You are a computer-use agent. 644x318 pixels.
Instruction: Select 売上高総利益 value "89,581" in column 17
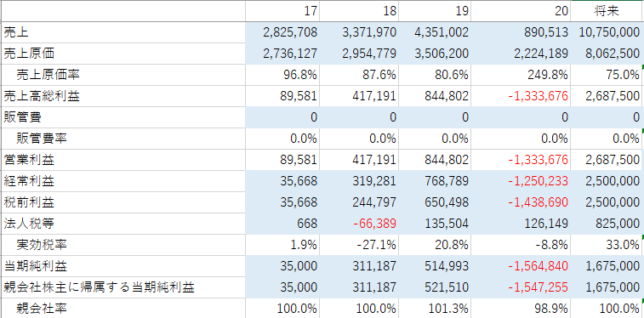282,96
